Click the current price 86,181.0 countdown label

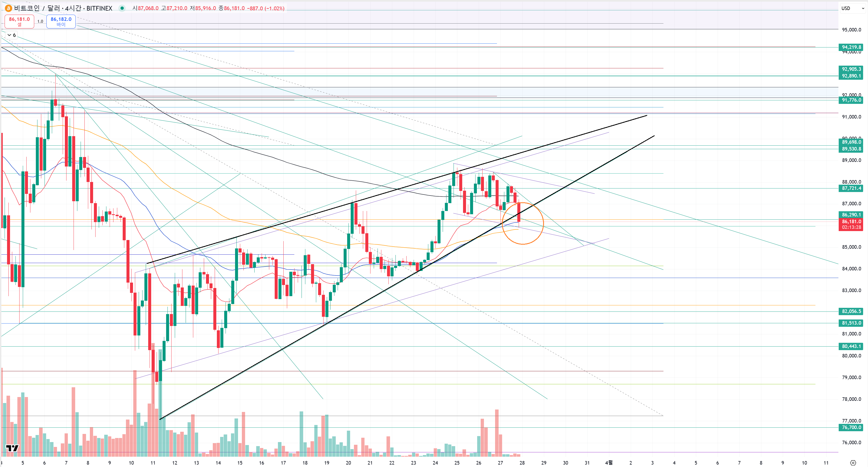tap(851, 224)
